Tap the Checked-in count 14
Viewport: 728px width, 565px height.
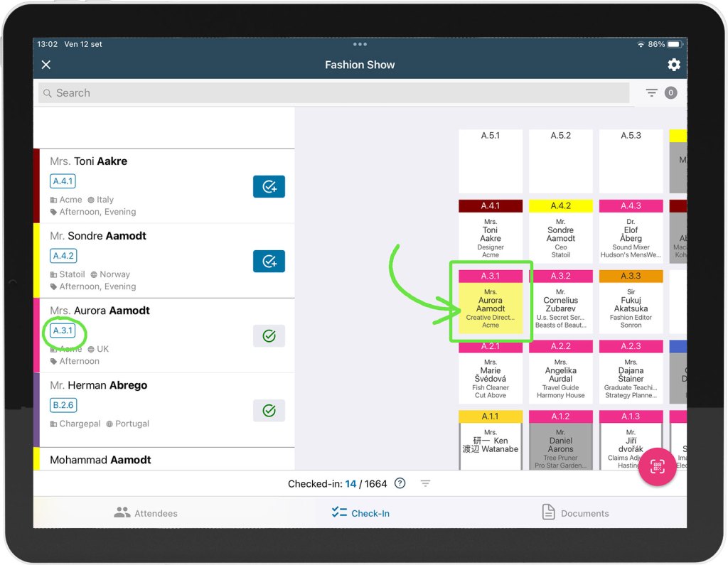point(350,484)
